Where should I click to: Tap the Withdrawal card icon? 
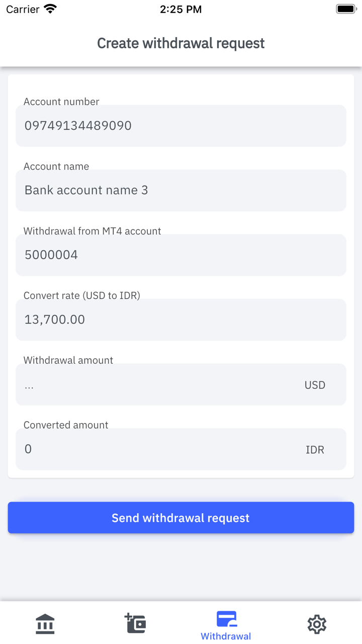[x=226, y=619]
